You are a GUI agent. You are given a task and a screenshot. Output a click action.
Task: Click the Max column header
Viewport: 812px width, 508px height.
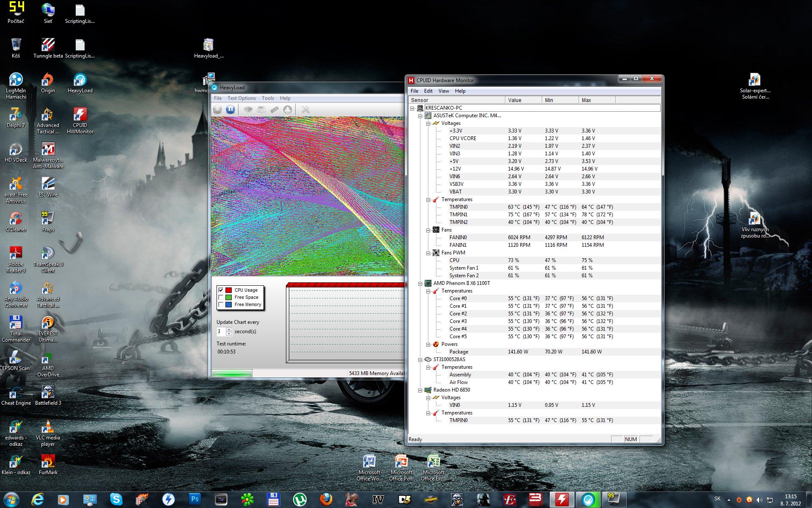point(596,100)
